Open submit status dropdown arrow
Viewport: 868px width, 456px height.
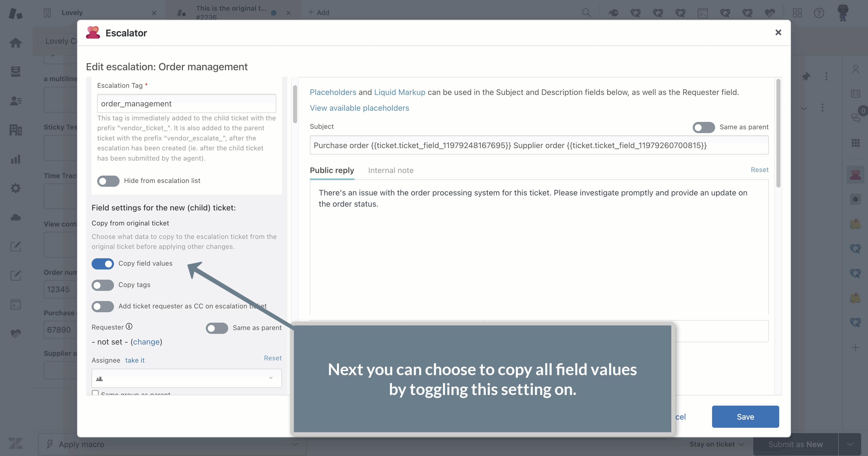click(x=849, y=444)
